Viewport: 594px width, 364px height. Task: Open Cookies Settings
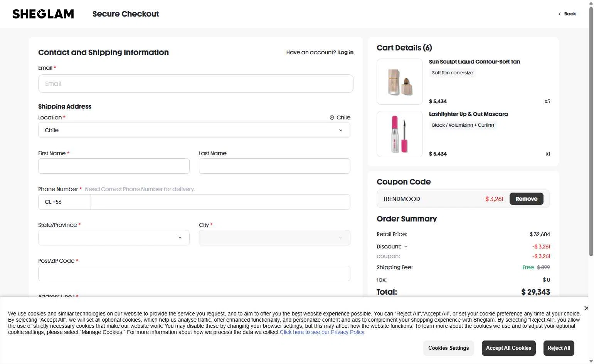[x=449, y=348]
